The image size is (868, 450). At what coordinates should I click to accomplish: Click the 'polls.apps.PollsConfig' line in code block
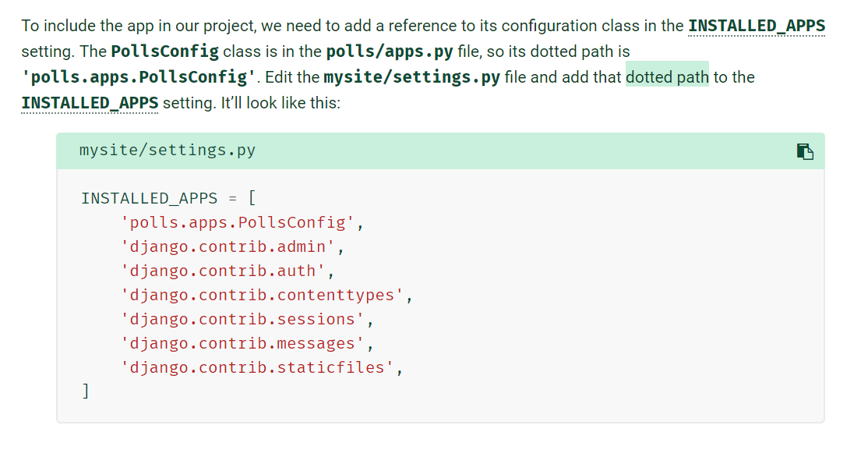coord(242,222)
